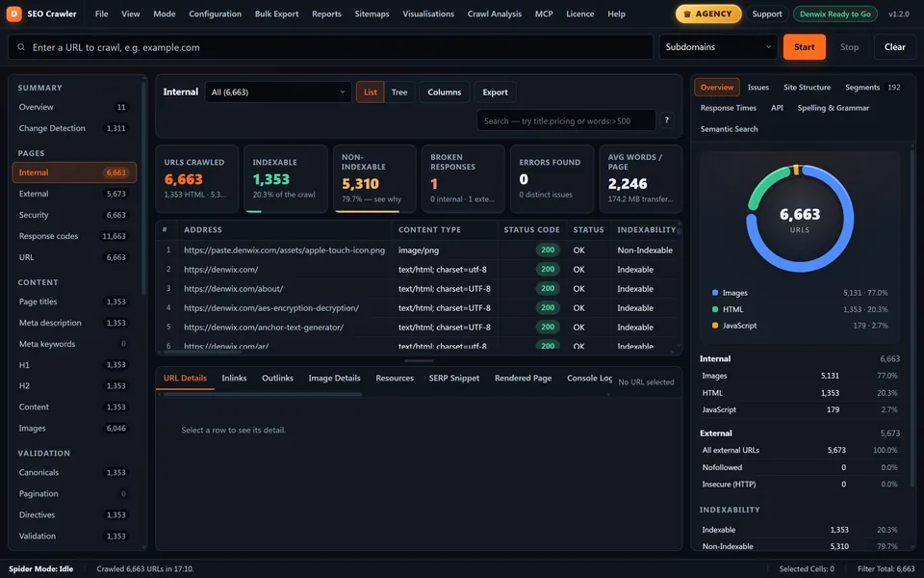
Task: Click the Export button
Action: tap(495, 92)
